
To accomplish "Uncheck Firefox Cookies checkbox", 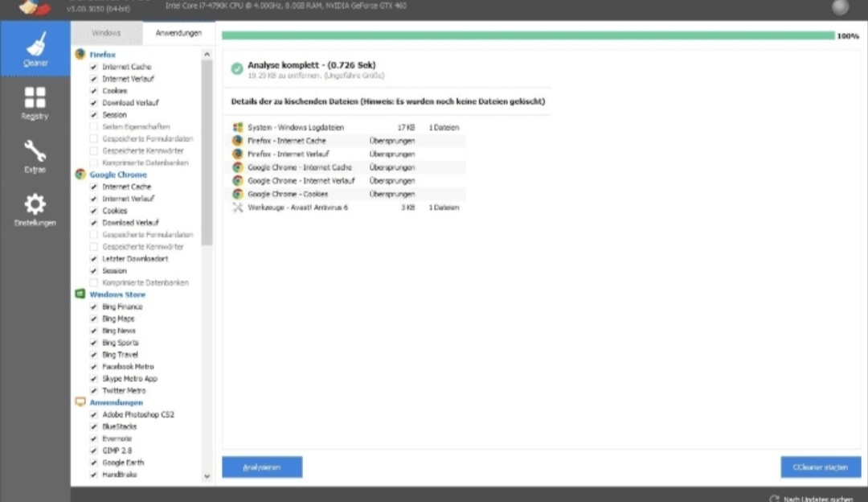I will click(x=93, y=91).
